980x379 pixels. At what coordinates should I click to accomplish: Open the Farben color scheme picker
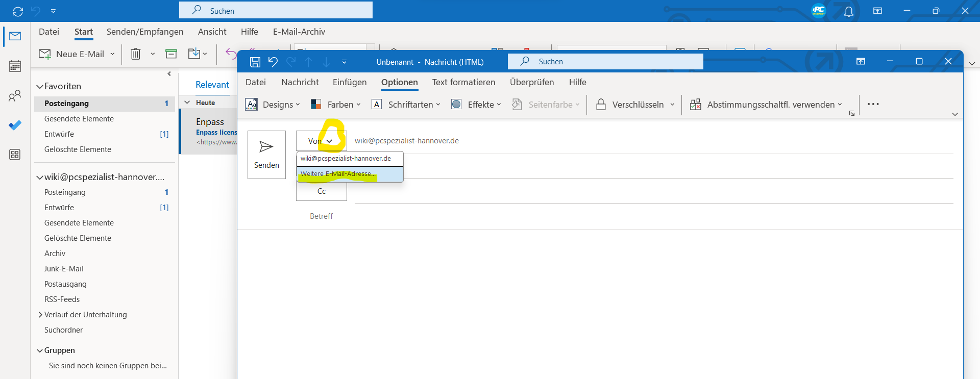pyautogui.click(x=336, y=105)
